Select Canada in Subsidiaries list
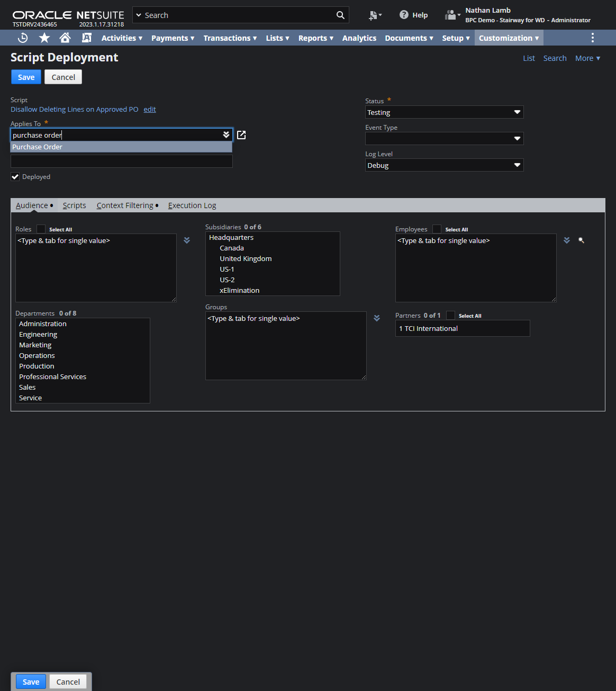The width and height of the screenshot is (616, 691). coord(273,248)
